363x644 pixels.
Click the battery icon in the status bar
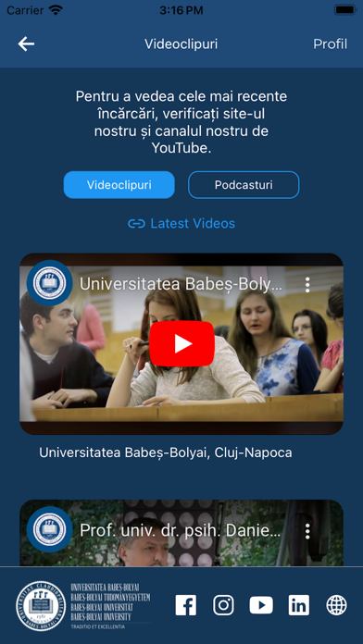click(x=345, y=10)
